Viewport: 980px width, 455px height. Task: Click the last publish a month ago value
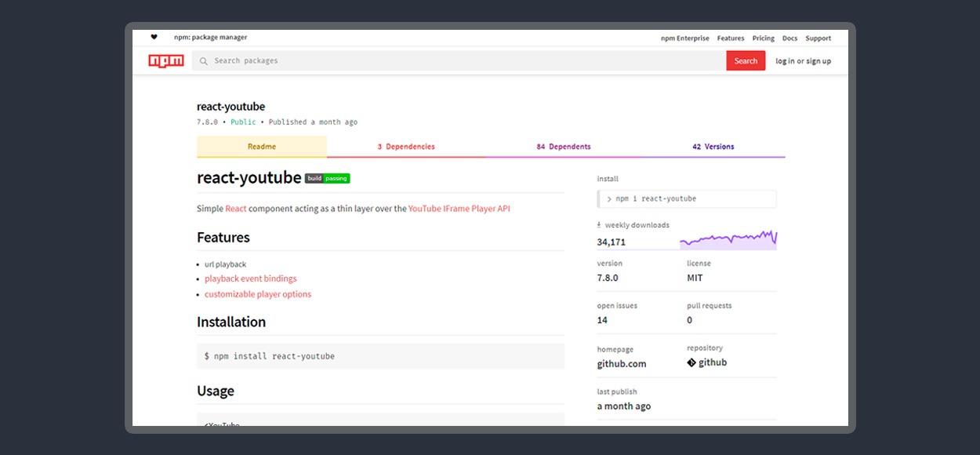point(624,406)
